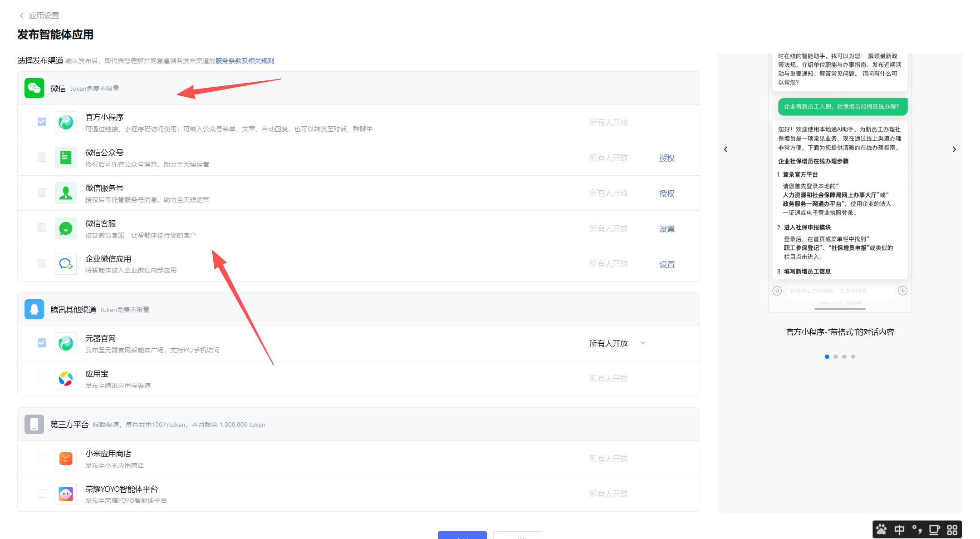The height and width of the screenshot is (539, 980).
Task: Open 服务条款及相关规则 link
Action: (245, 61)
